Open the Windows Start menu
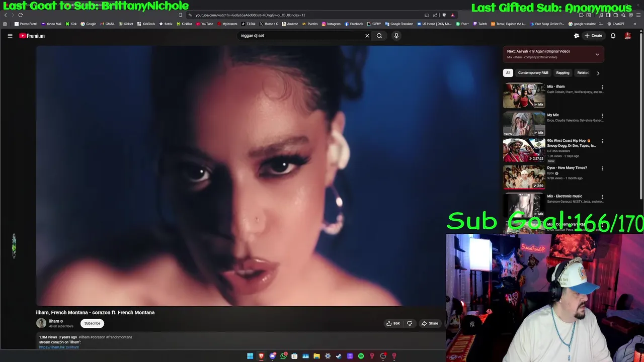The width and height of the screenshot is (644, 362). pos(250,356)
